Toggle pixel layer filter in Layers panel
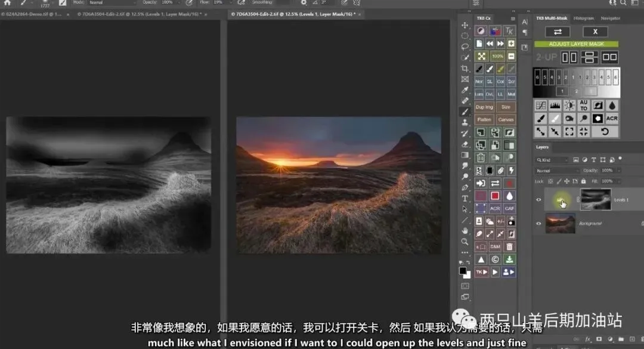The height and width of the screenshot is (349, 644). click(x=576, y=159)
